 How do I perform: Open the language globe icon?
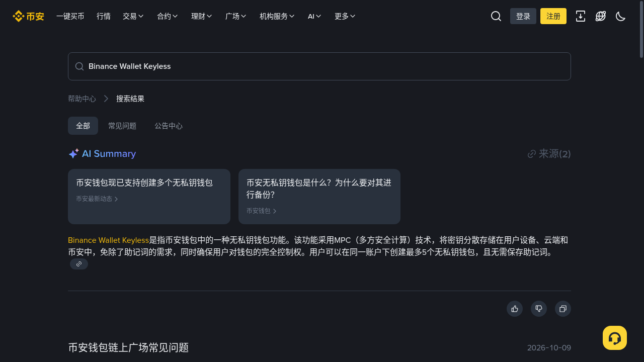click(x=601, y=16)
